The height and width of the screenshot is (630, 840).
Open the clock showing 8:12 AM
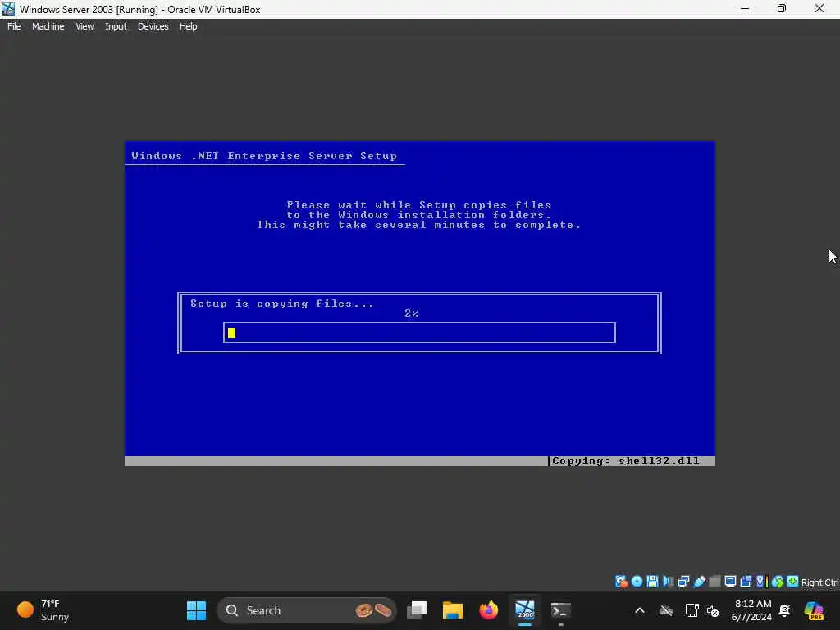coord(751,610)
